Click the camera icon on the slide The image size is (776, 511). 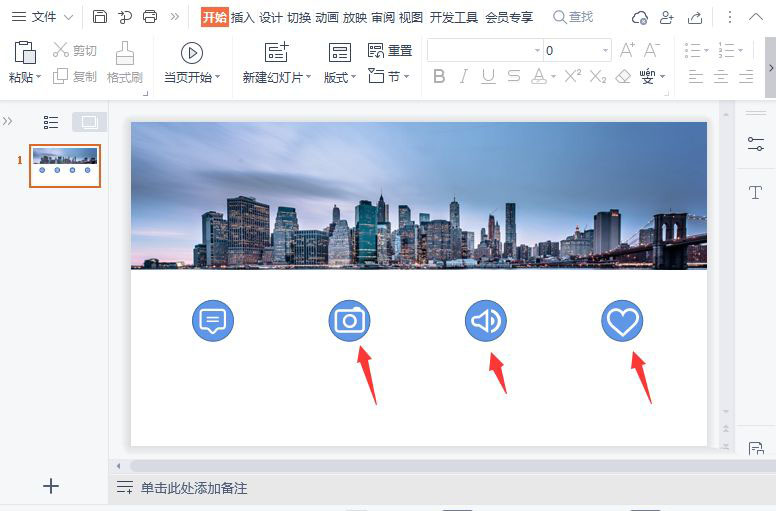coord(349,321)
